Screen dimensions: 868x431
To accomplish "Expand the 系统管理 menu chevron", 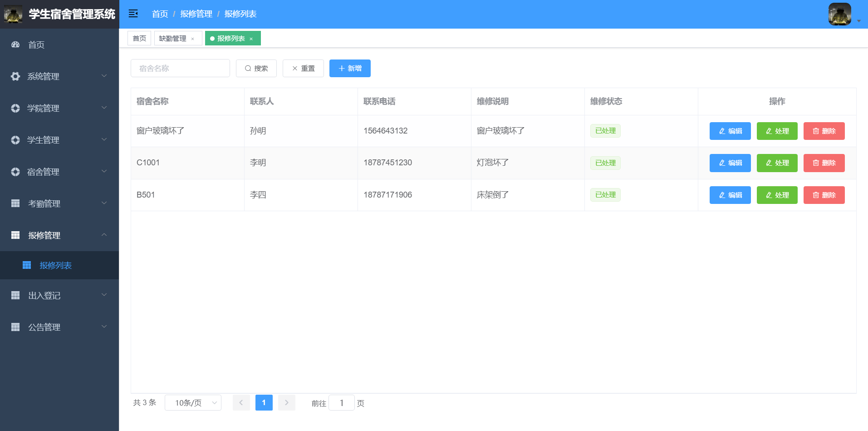I will pos(104,76).
